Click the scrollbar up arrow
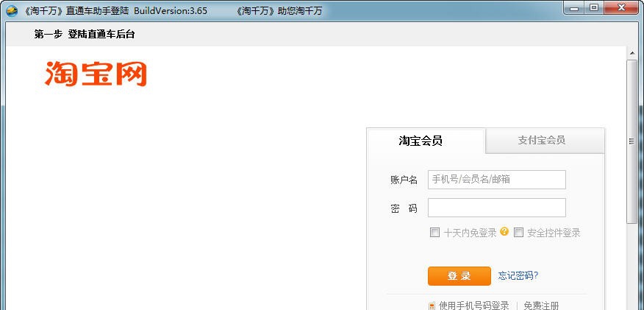The height and width of the screenshot is (310, 644). [x=632, y=52]
